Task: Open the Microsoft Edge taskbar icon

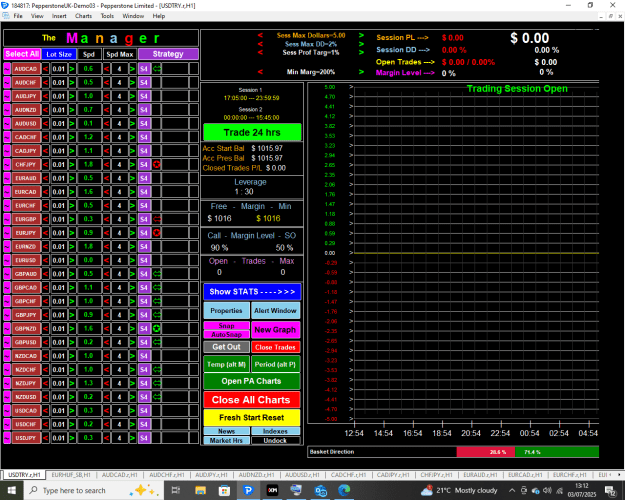Action: pos(344,490)
